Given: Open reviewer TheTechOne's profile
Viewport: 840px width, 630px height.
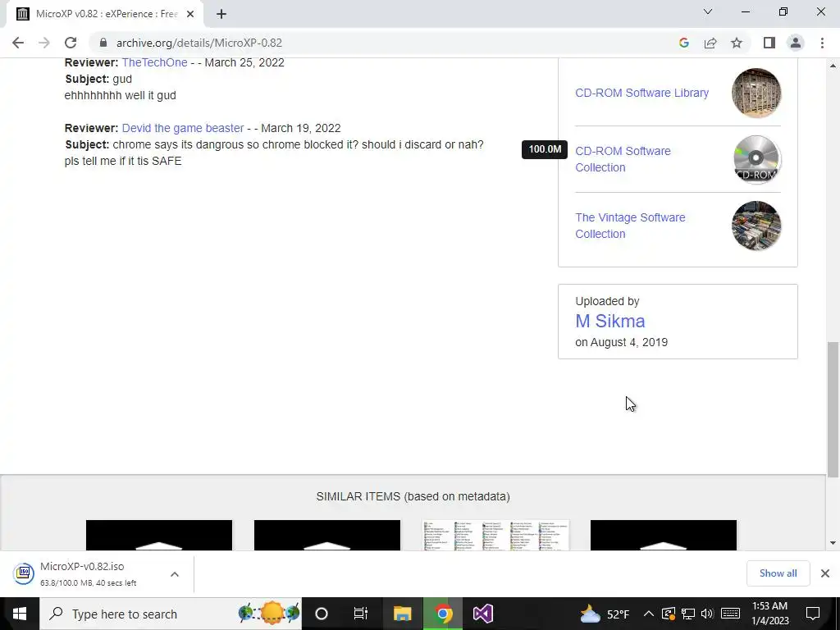Looking at the screenshot, I should tap(154, 62).
